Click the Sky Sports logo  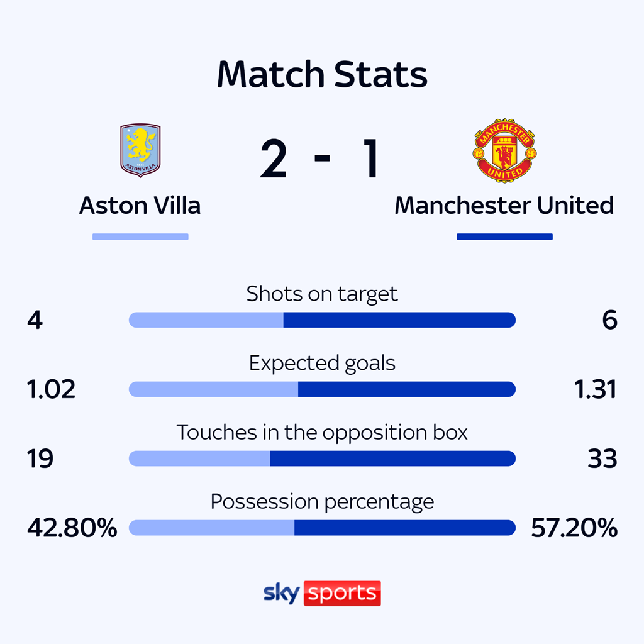(x=322, y=593)
